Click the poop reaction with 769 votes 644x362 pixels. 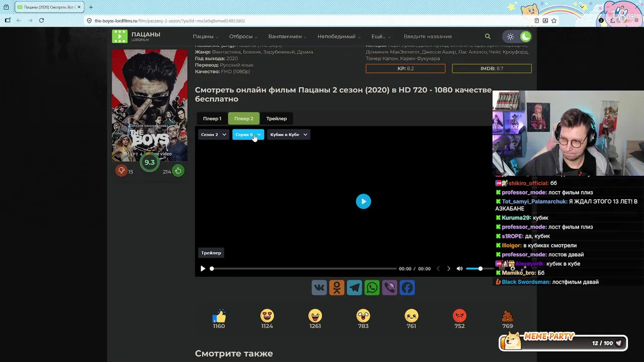click(507, 316)
